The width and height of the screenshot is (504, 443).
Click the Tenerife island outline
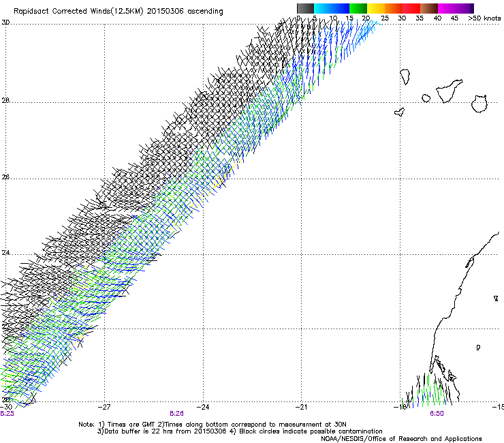point(449,91)
